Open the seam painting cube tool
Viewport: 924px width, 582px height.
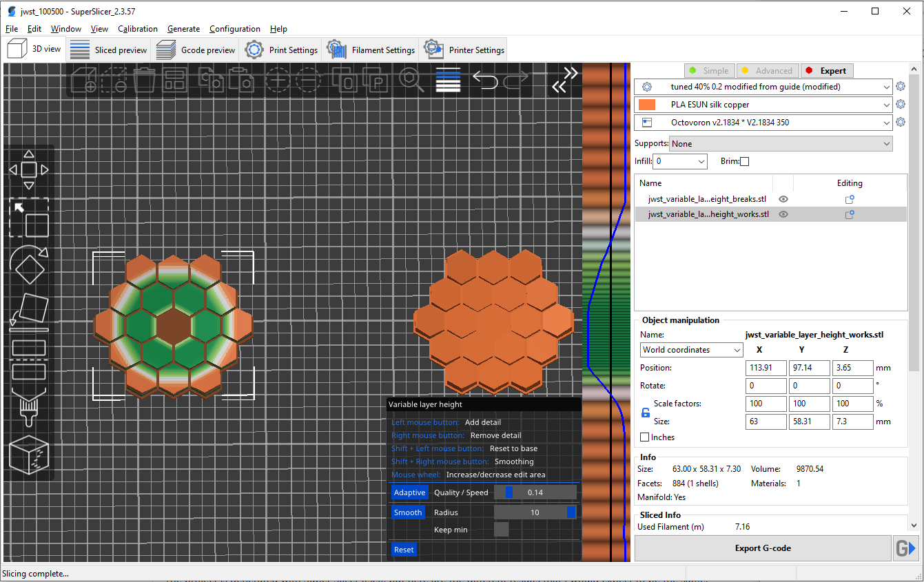coord(28,455)
